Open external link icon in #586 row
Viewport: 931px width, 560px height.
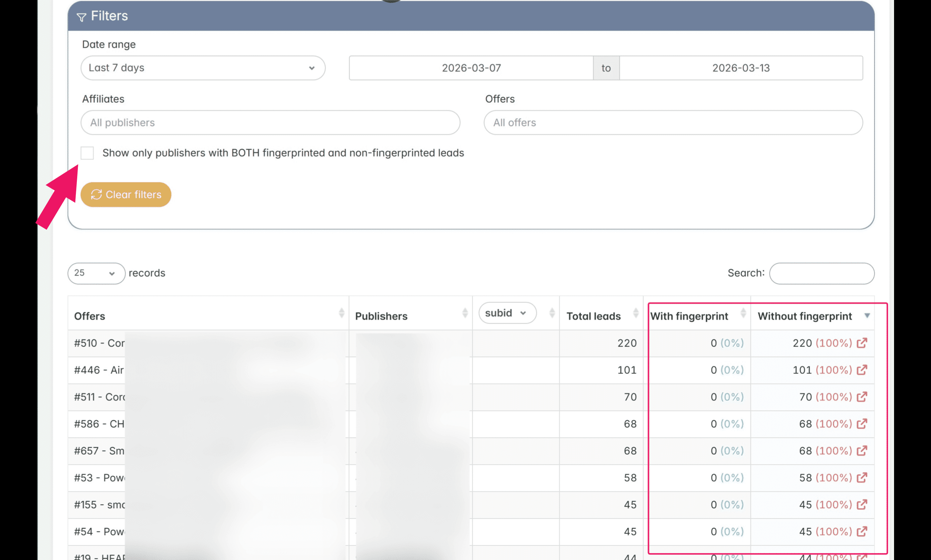[x=862, y=424]
